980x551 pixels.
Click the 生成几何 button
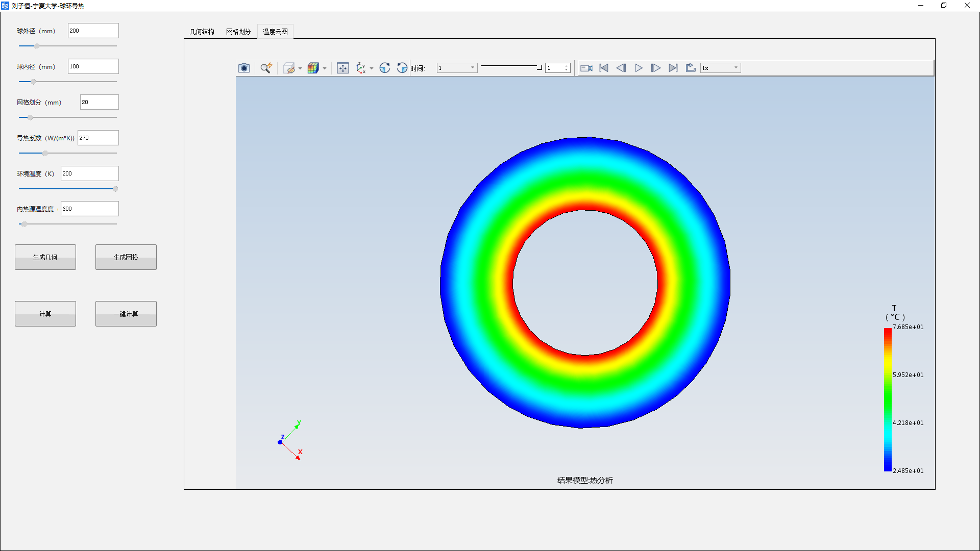point(45,257)
